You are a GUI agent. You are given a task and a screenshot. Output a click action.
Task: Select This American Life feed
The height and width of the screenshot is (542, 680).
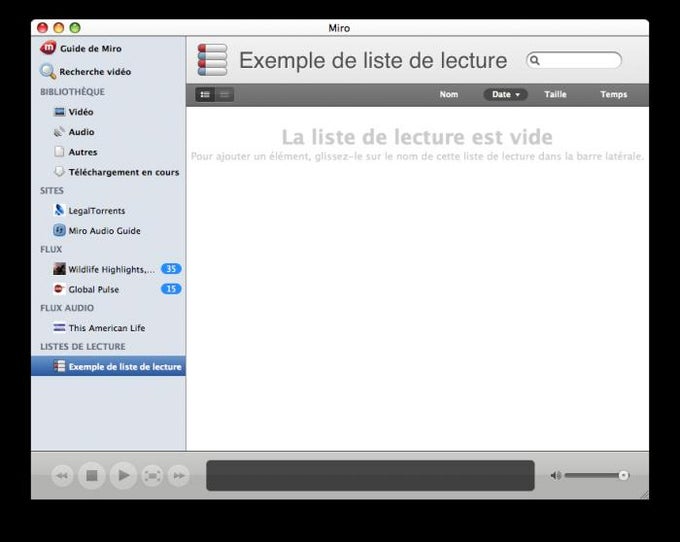pyautogui.click(x=108, y=328)
